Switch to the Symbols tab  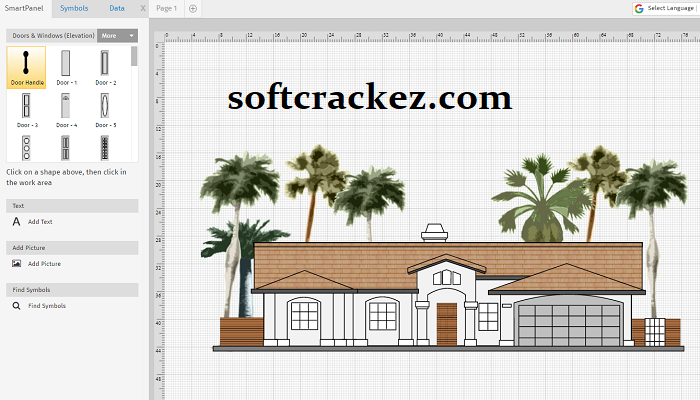74,8
